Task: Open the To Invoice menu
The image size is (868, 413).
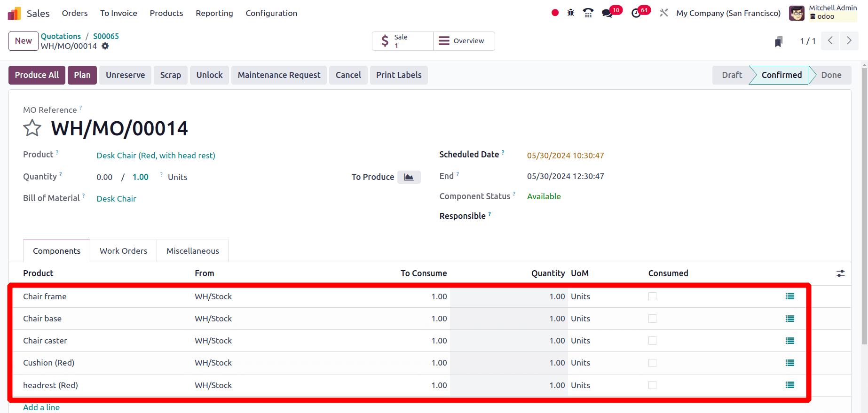Action: pyautogui.click(x=118, y=13)
